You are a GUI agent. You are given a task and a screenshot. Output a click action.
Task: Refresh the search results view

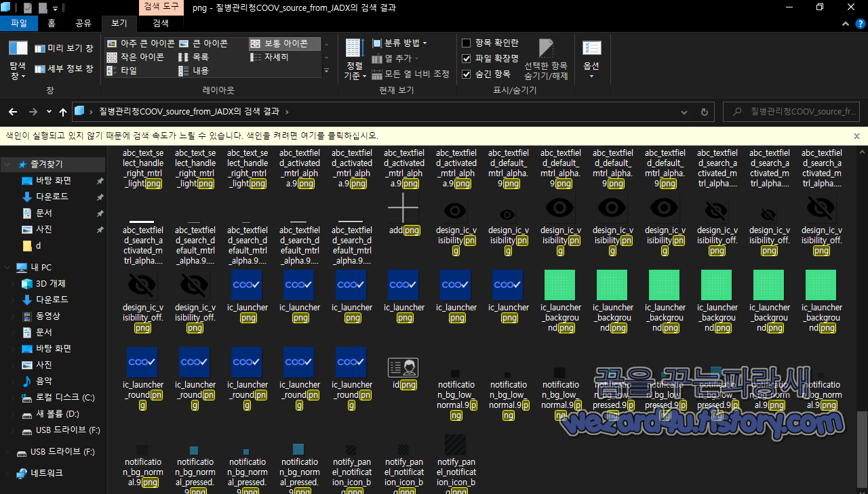pyautogui.click(x=705, y=112)
